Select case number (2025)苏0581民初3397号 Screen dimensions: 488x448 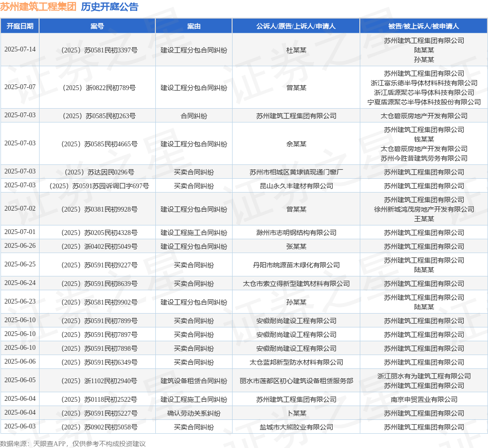click(99, 50)
